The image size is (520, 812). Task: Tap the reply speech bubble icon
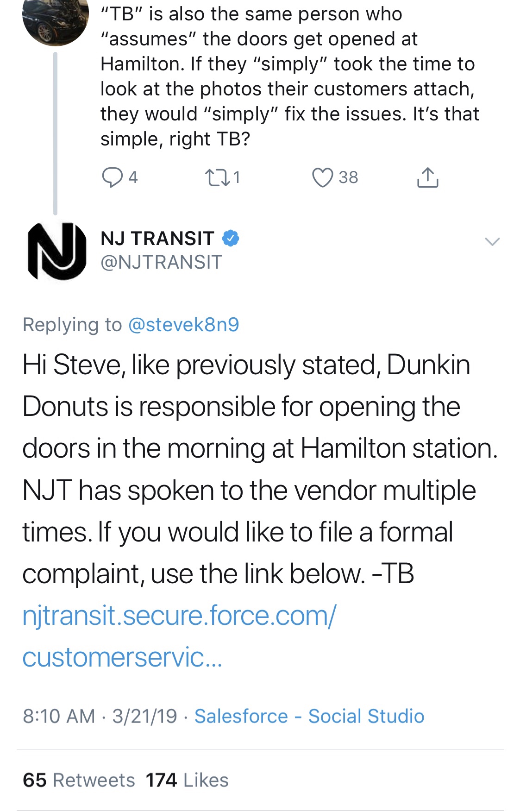tap(112, 177)
